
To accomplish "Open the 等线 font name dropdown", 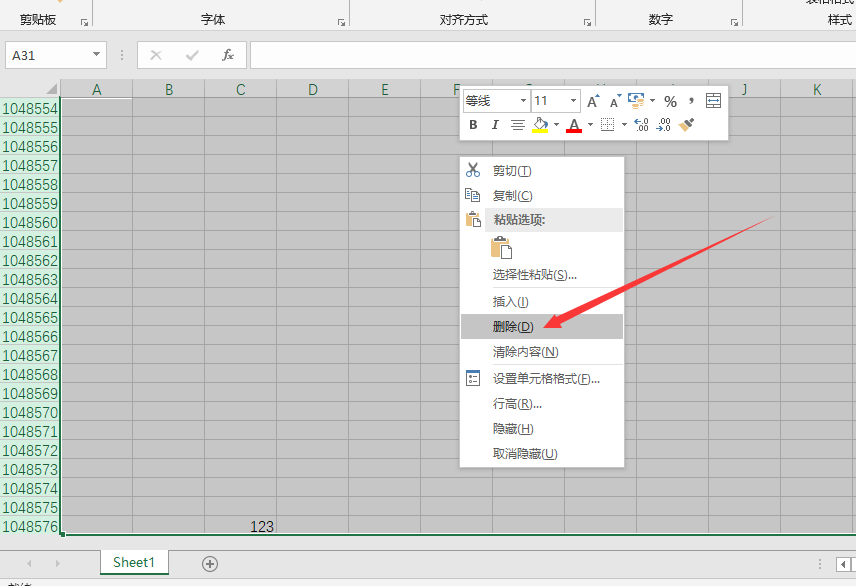I will 523,100.
